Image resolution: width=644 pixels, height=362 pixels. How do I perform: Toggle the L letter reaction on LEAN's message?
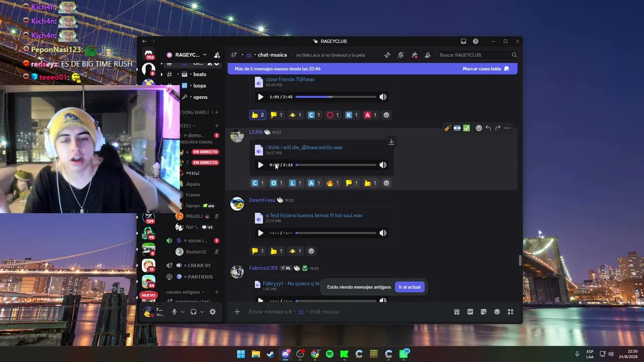(x=295, y=183)
